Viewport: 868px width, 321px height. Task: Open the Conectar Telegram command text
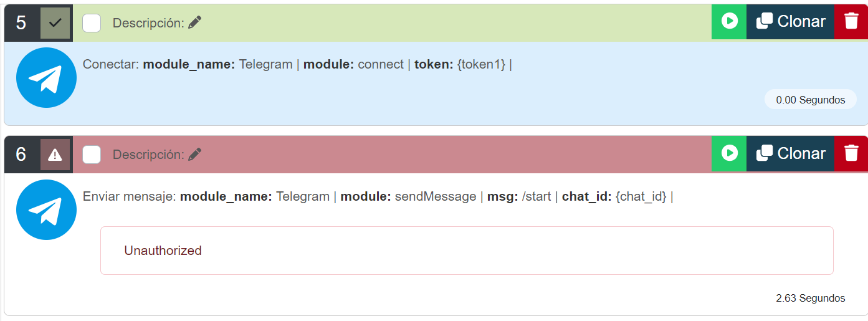(297, 64)
